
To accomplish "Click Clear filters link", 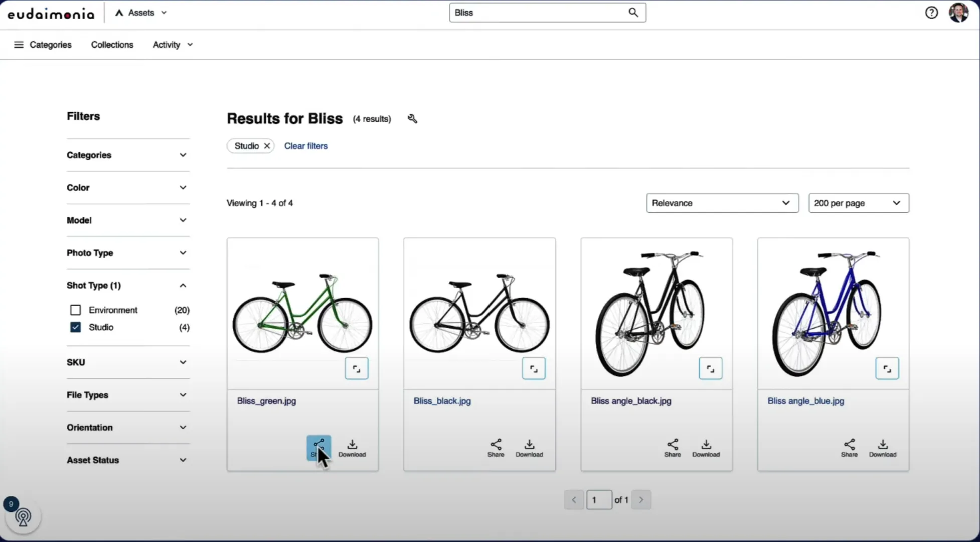I will (x=306, y=146).
